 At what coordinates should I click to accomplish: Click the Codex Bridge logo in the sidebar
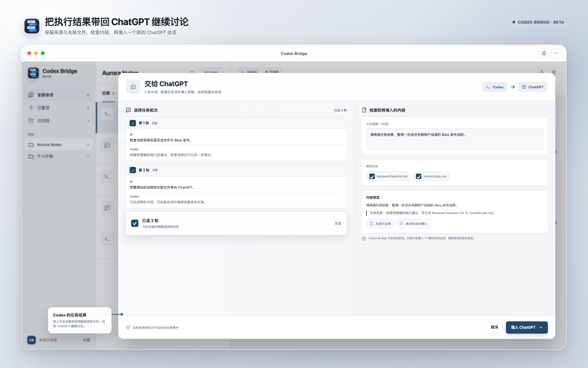(33, 73)
